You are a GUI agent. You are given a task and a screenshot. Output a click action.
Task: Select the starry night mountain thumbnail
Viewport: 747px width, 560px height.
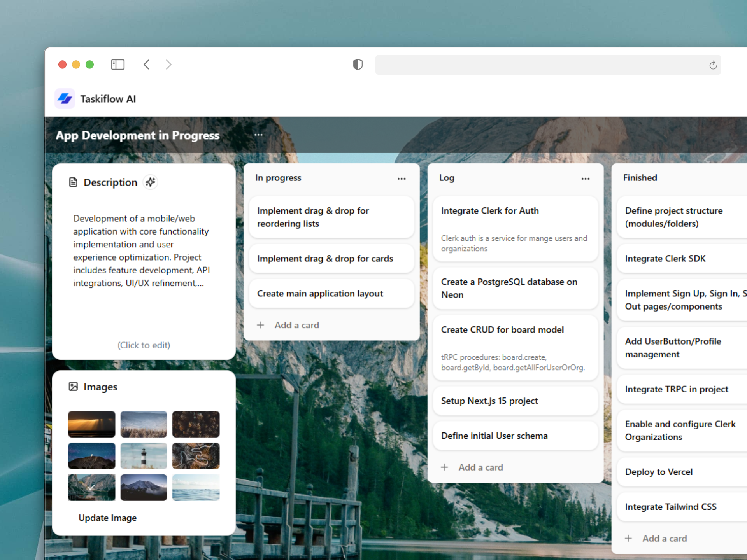91,456
